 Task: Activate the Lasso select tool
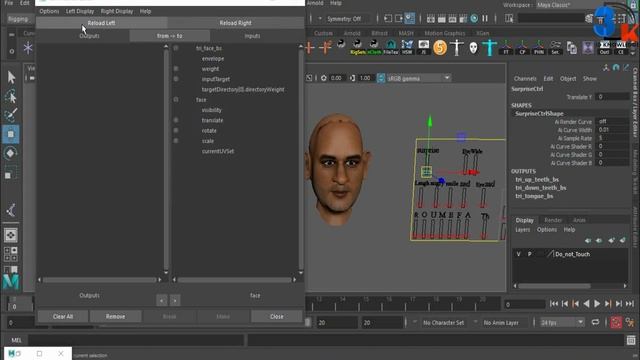pos(11,96)
